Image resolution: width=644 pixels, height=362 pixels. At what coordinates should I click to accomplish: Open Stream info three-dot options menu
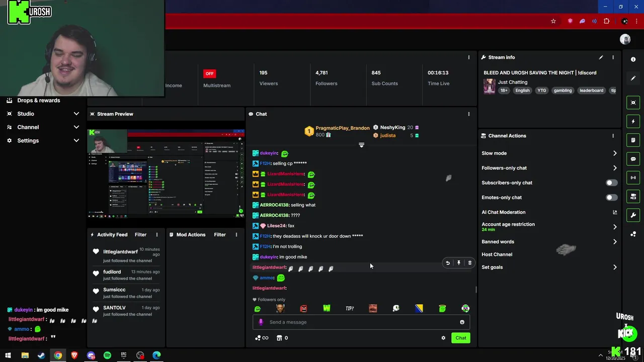click(x=613, y=57)
